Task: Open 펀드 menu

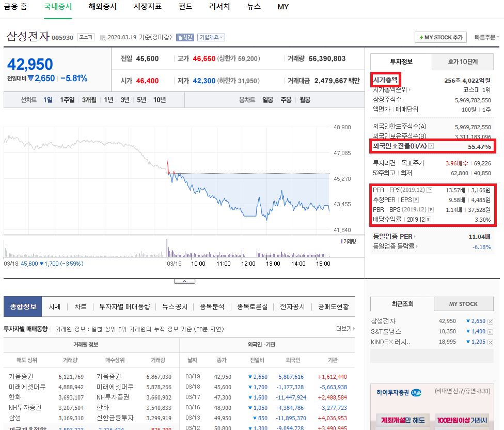Action: [185, 7]
